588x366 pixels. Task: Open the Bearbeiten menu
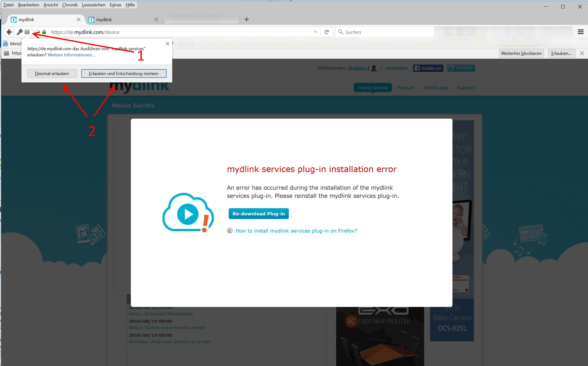pos(29,5)
